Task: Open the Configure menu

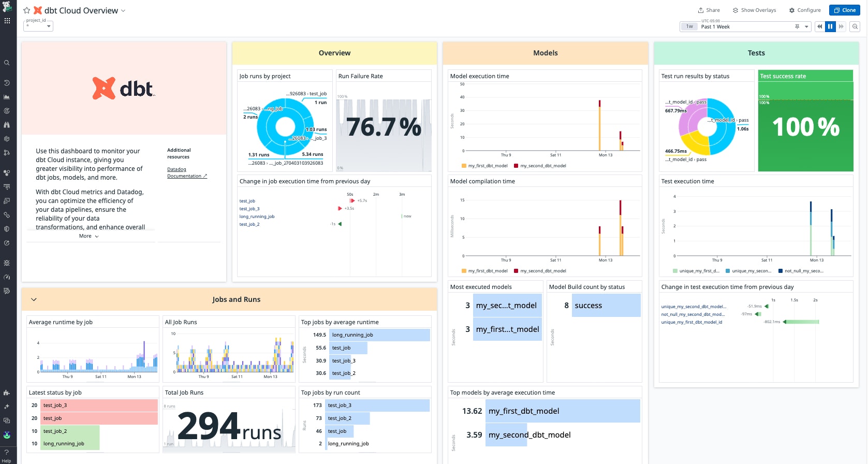Action: click(805, 10)
